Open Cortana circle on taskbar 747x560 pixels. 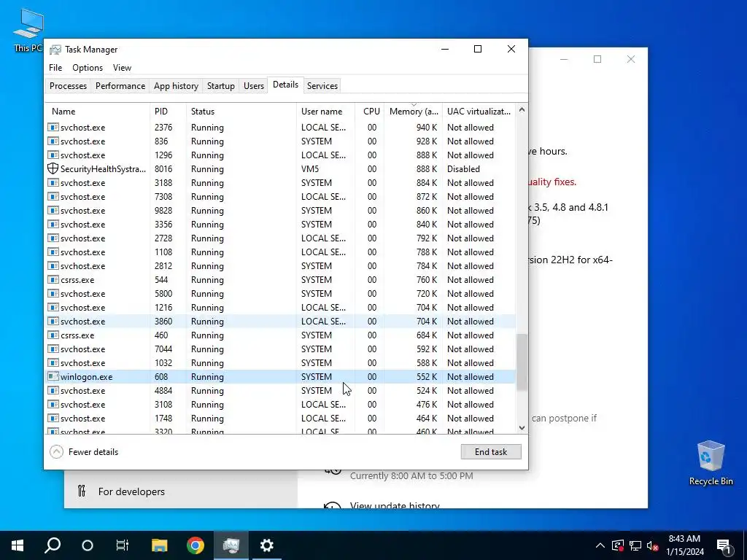pos(88,545)
